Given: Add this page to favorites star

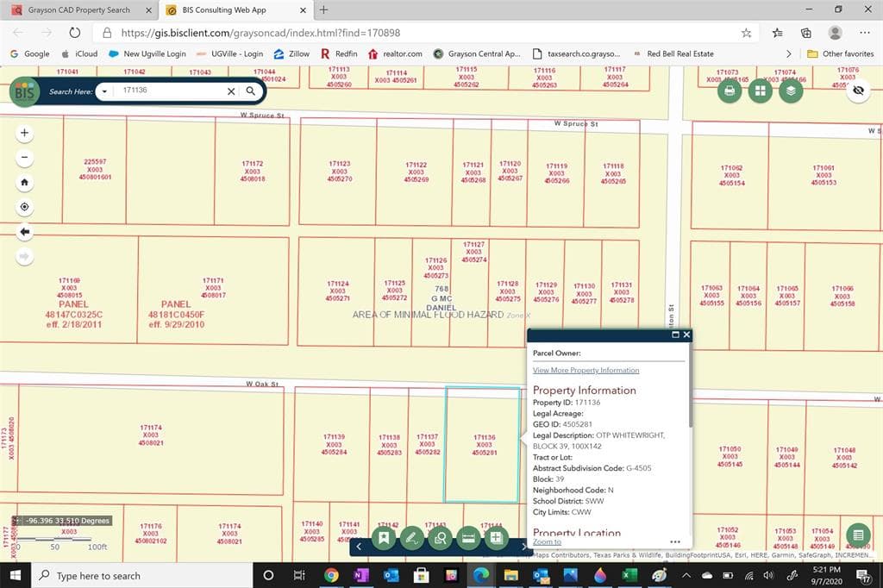Looking at the screenshot, I should point(746,33).
